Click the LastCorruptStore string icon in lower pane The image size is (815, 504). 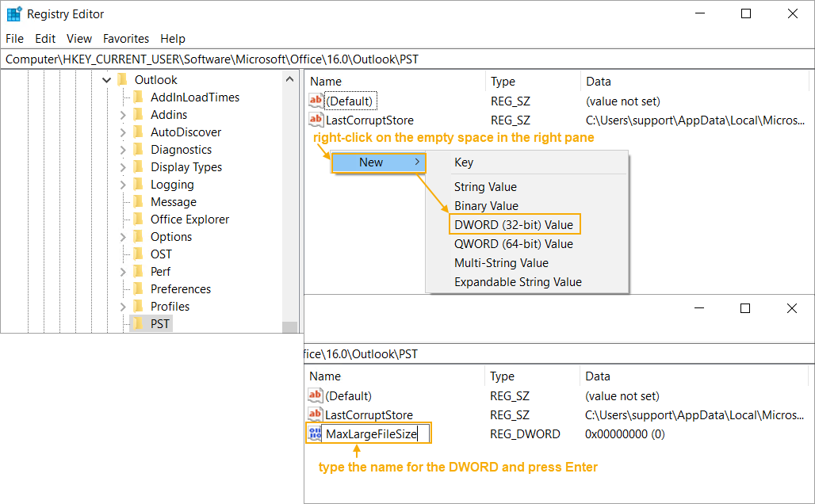[315, 414]
